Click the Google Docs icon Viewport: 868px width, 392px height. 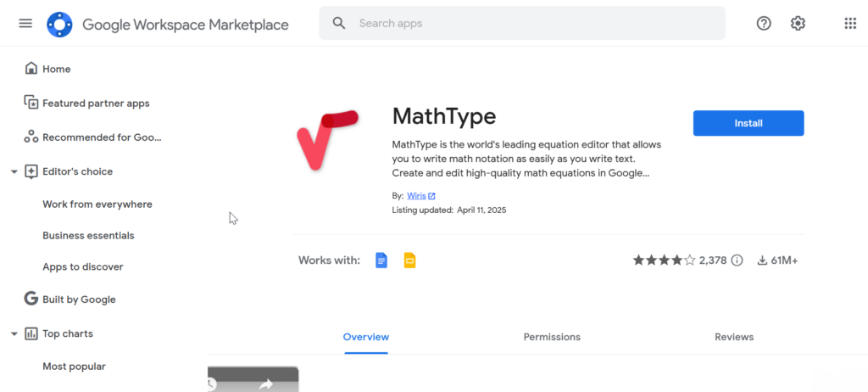(x=381, y=260)
